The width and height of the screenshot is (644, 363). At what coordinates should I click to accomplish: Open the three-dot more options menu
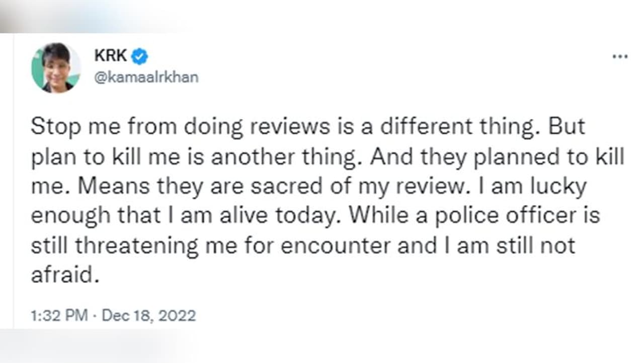[x=620, y=57]
